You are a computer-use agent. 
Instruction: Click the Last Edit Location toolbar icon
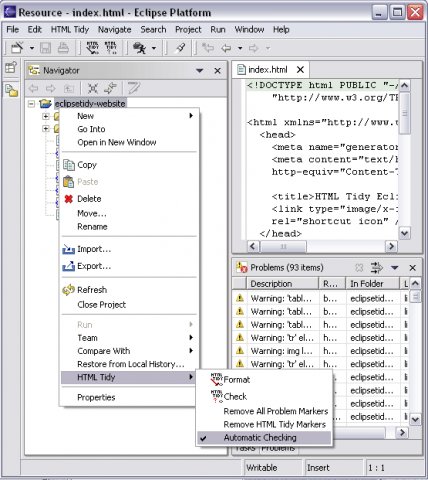(x=208, y=48)
